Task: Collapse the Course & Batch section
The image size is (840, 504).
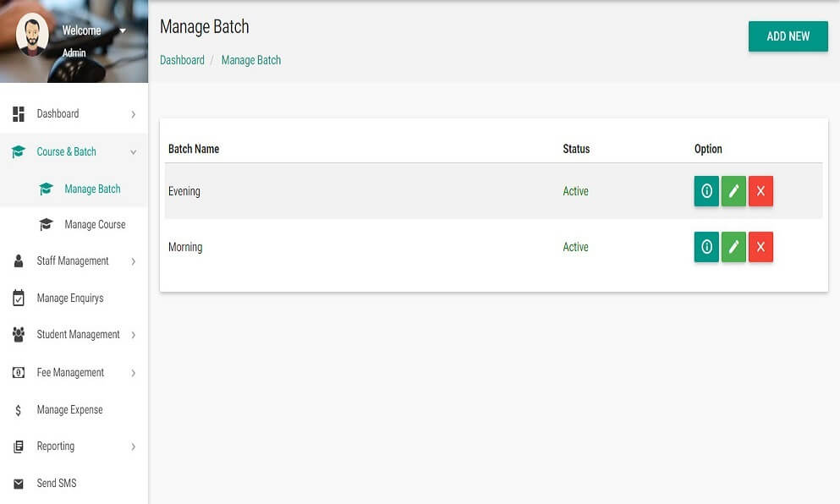Action: pos(133,152)
